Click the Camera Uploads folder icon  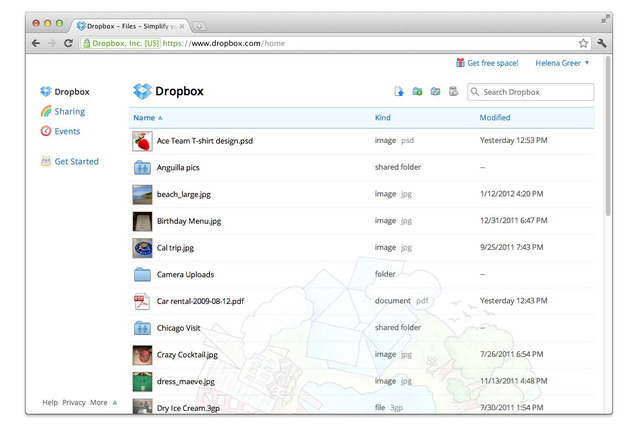click(x=142, y=274)
